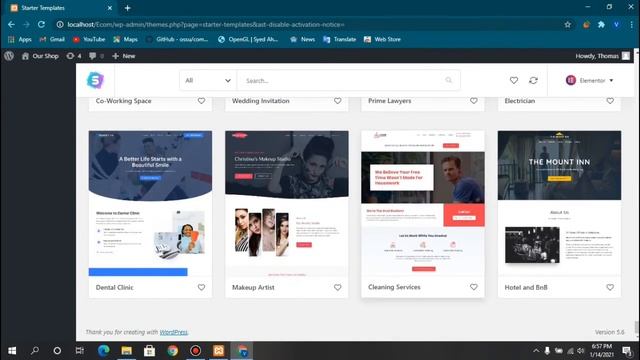Open Task View from the taskbar
The width and height of the screenshot is (640, 360).
[80, 351]
